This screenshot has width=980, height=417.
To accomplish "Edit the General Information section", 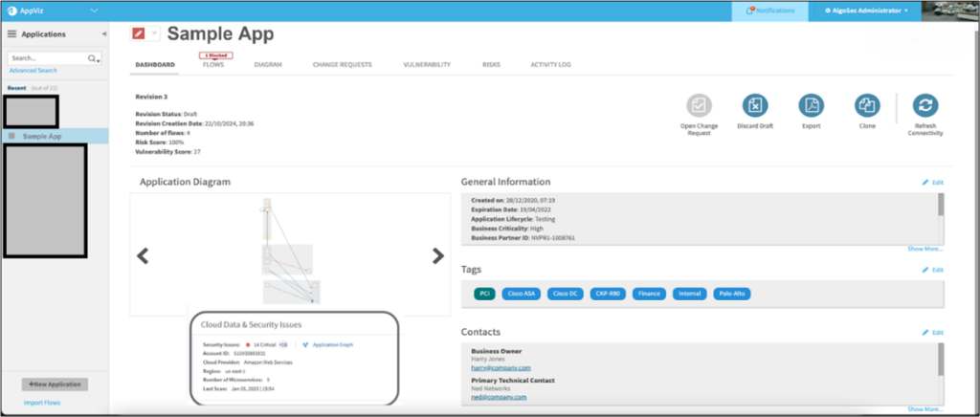I will coord(932,182).
